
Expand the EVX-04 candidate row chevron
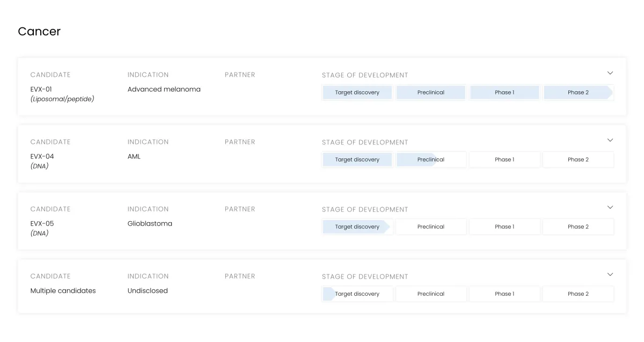click(x=610, y=140)
